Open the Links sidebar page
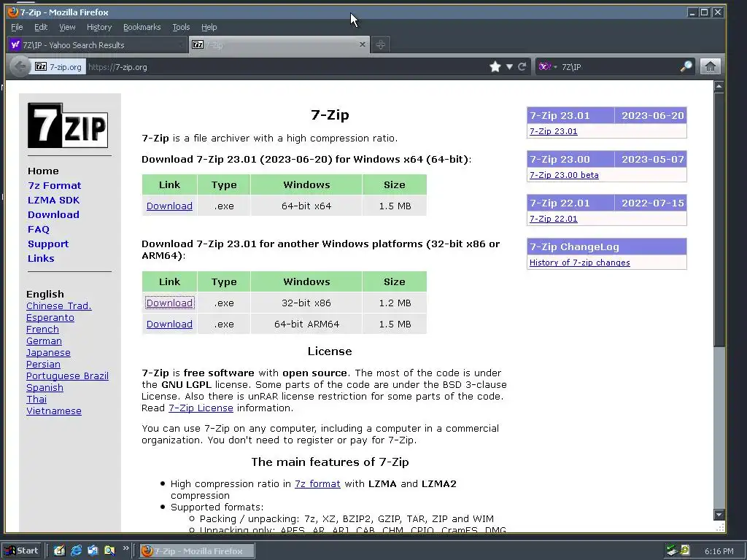The width and height of the screenshot is (747, 560). pyautogui.click(x=41, y=259)
